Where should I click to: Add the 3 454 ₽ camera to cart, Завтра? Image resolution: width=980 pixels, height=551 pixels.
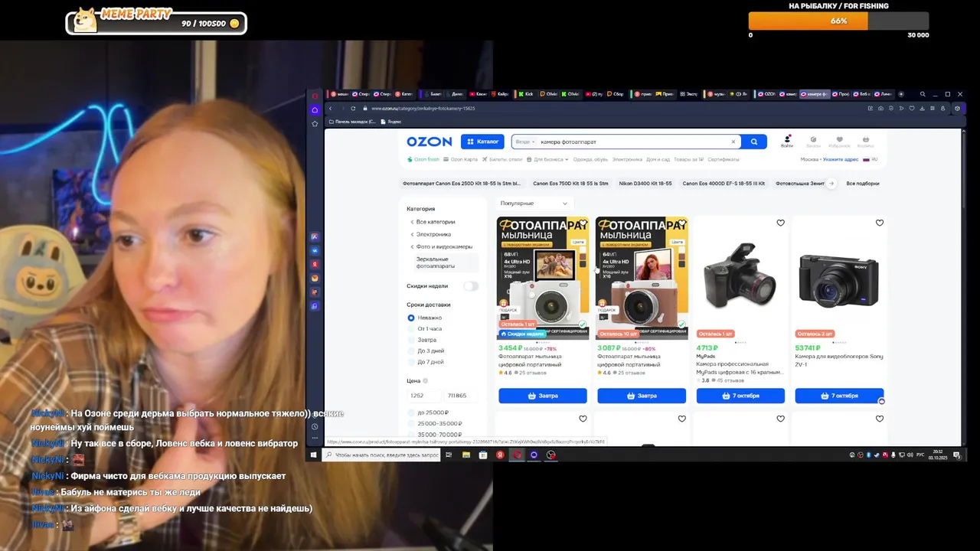(x=543, y=396)
